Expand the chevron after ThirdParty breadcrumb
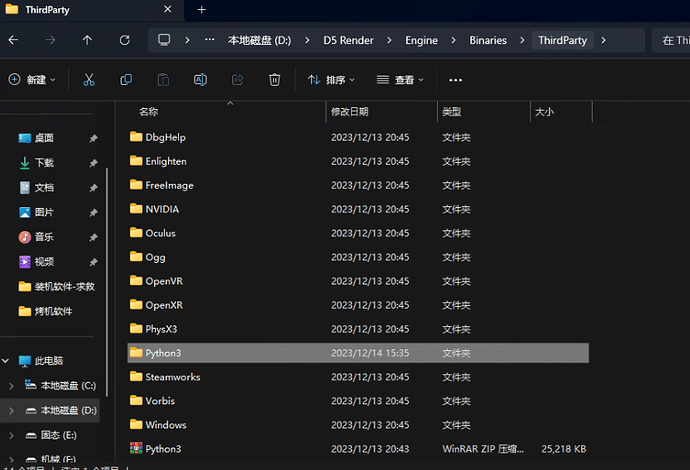Viewport: 690px width, 470px height. pyautogui.click(x=603, y=40)
